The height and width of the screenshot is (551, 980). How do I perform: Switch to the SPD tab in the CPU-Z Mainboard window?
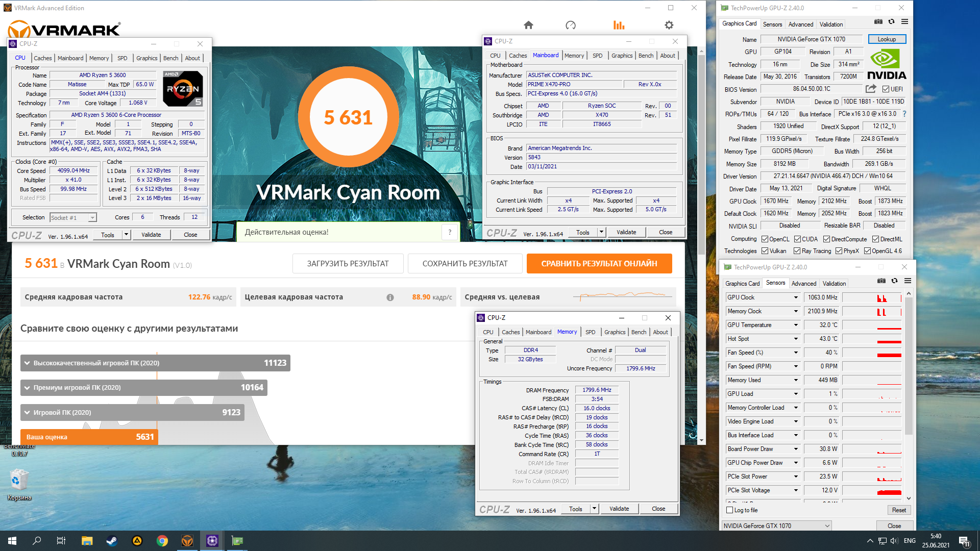pyautogui.click(x=597, y=56)
